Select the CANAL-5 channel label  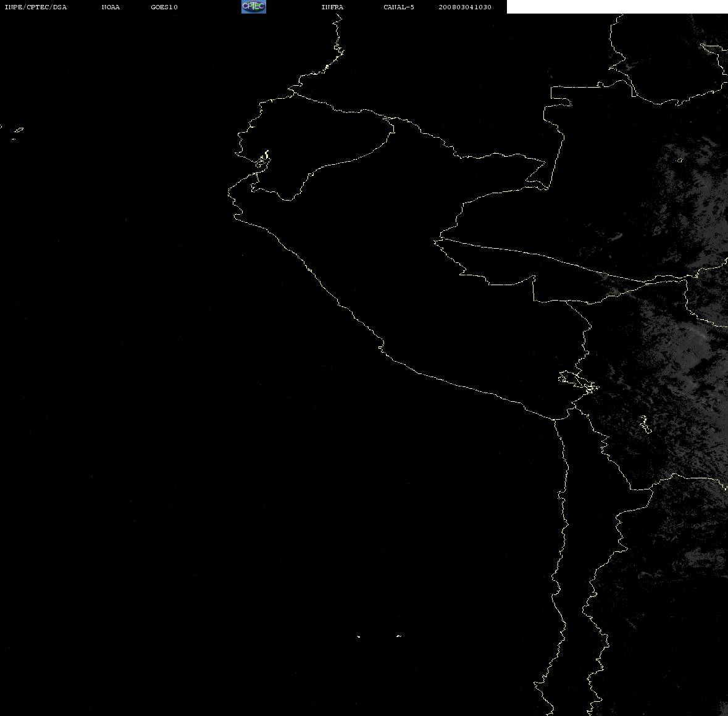click(x=399, y=7)
